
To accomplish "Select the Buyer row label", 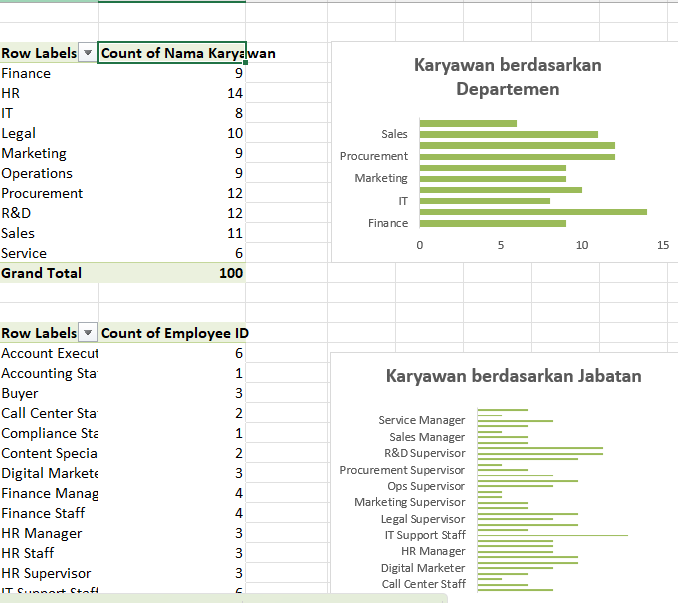I will click(19, 393).
